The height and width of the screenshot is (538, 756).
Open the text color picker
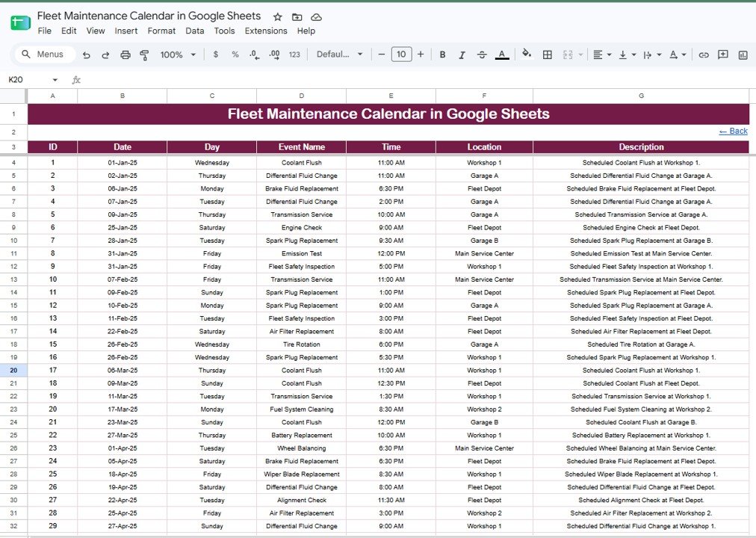click(502, 55)
